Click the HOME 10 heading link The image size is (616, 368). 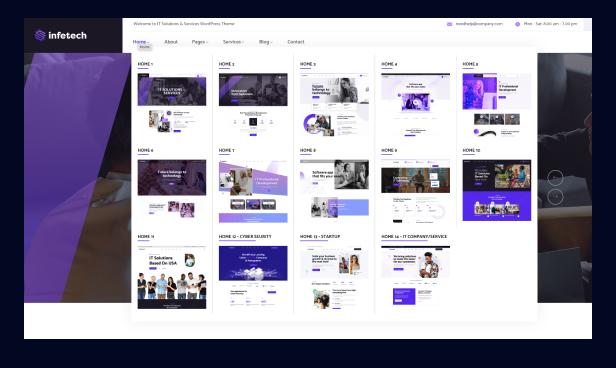coord(471,150)
